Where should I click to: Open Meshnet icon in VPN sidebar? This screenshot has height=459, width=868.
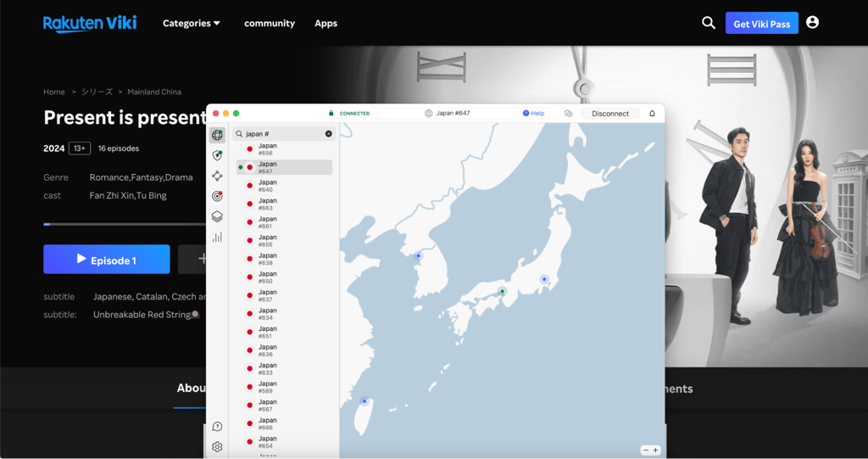(x=217, y=176)
